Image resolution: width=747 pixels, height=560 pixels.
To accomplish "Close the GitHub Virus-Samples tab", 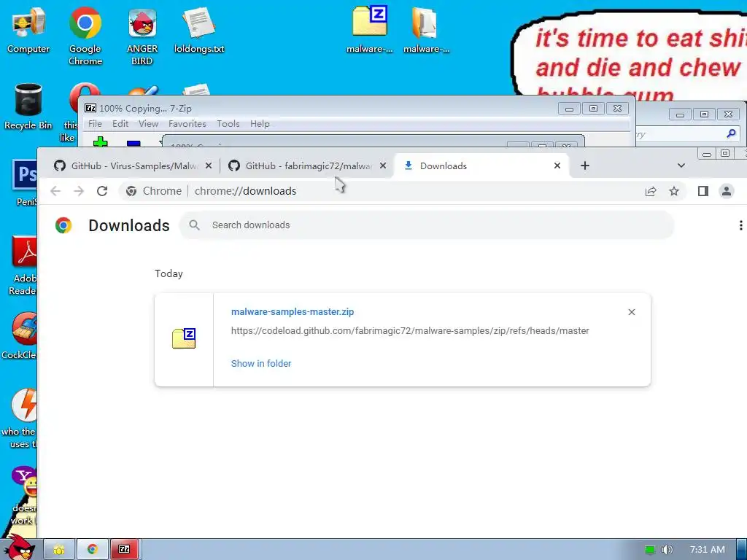I will click(x=209, y=166).
